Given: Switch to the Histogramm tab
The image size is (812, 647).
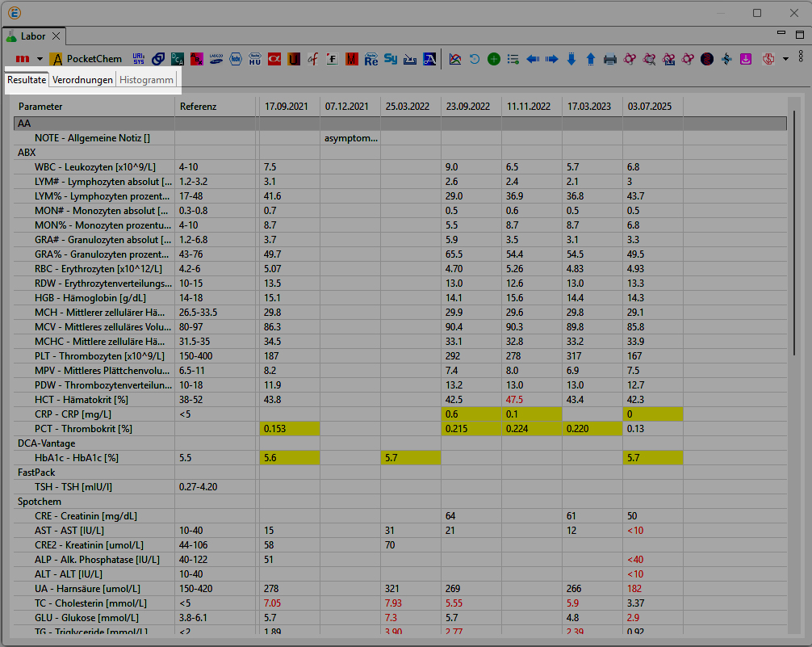Looking at the screenshot, I should (146, 80).
